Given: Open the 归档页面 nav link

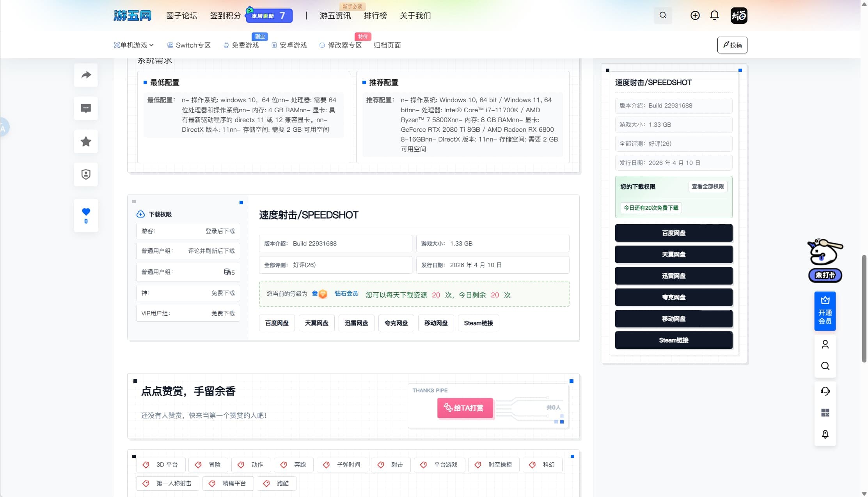Looking at the screenshot, I should 387,45.
